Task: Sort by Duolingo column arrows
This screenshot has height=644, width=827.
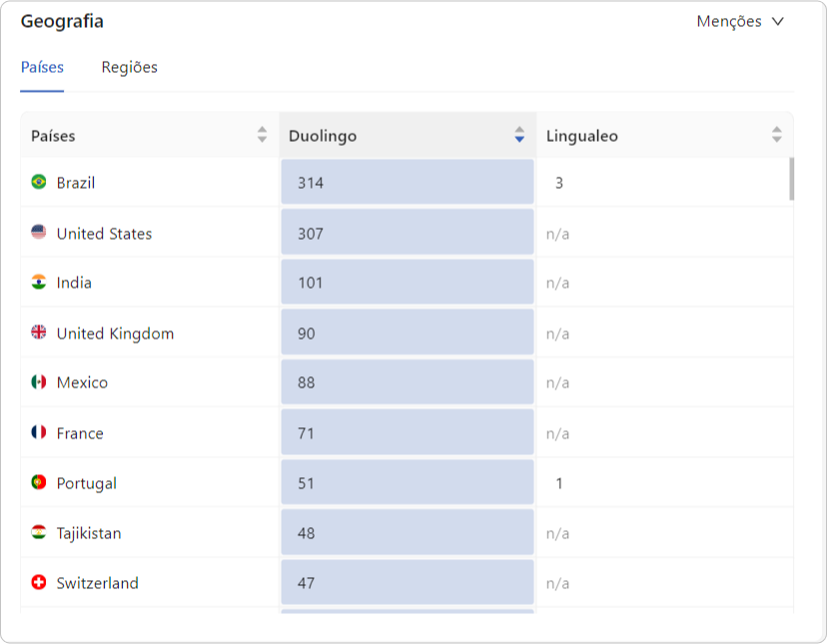Action: pyautogui.click(x=519, y=135)
